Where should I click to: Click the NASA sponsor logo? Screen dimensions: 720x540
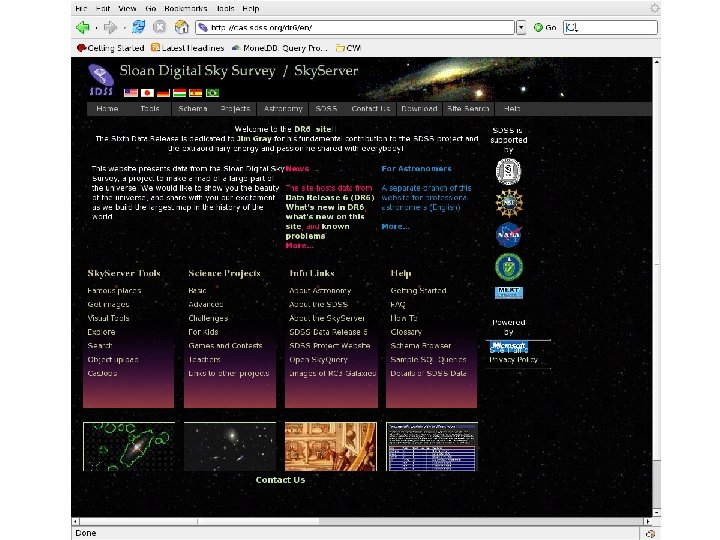coord(509,235)
